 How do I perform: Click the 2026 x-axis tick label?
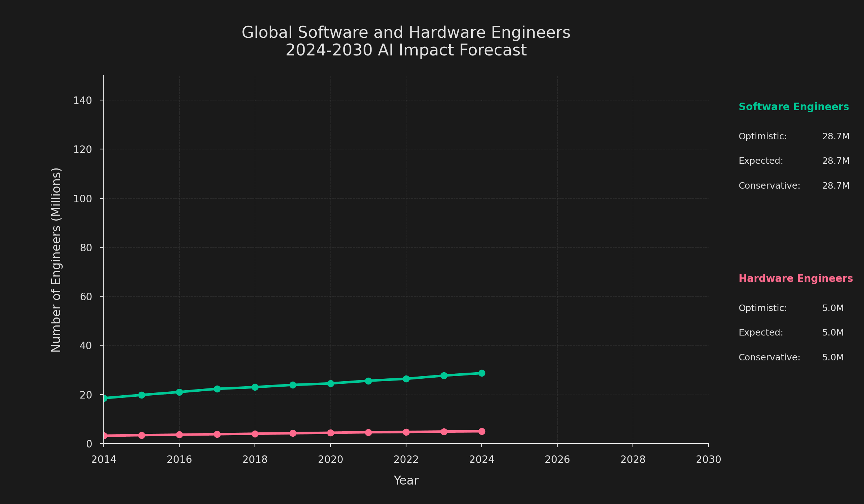point(557,460)
